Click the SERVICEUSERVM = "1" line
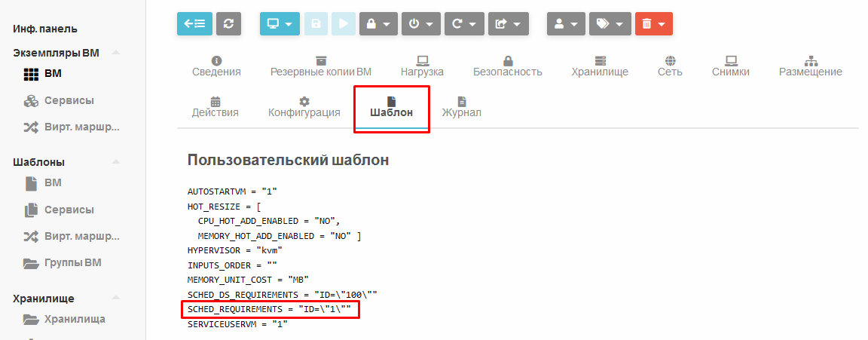The width and height of the screenshot is (868, 340). coord(237,324)
